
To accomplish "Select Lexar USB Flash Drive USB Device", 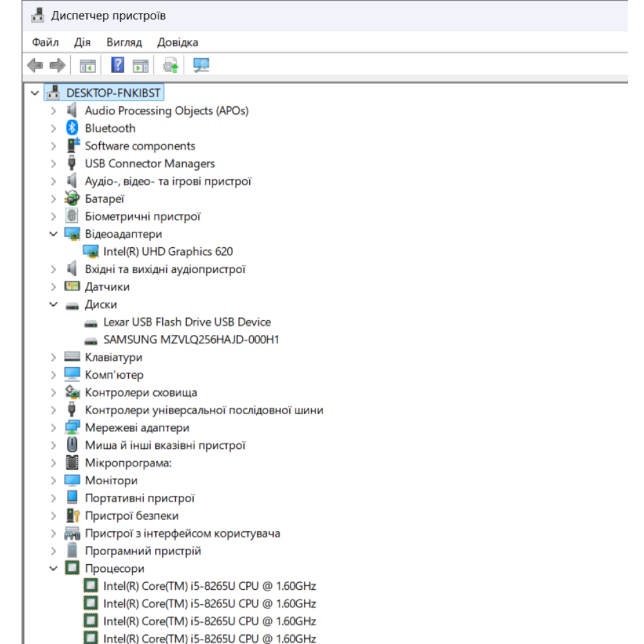I will pos(187,322).
